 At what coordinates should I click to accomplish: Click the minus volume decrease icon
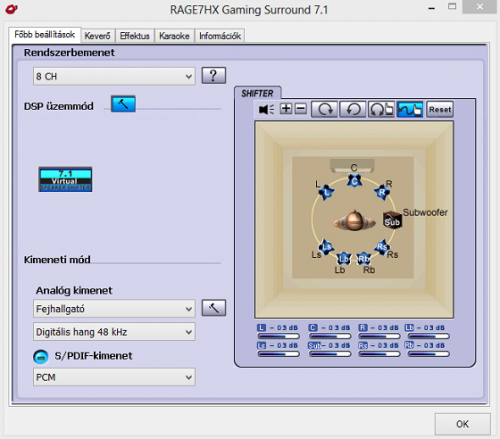[301, 109]
